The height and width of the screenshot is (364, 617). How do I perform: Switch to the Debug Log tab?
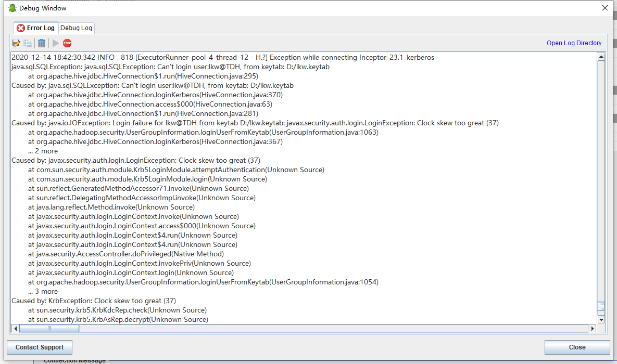click(x=76, y=28)
